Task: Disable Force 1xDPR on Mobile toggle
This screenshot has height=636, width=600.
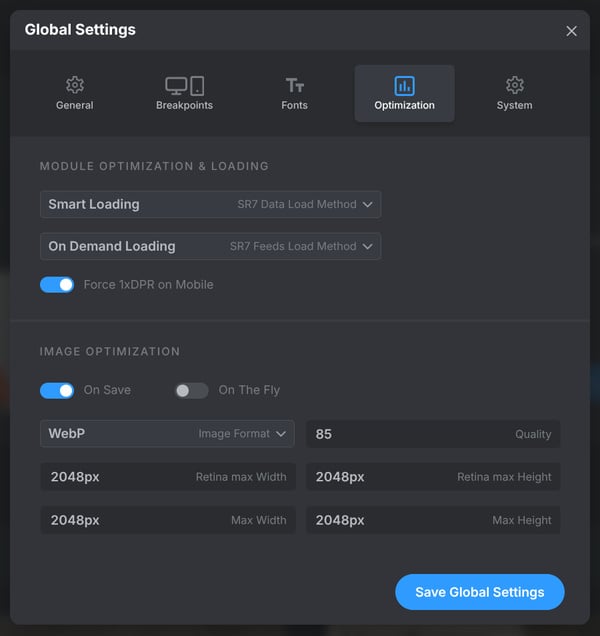Action: pos(57,285)
